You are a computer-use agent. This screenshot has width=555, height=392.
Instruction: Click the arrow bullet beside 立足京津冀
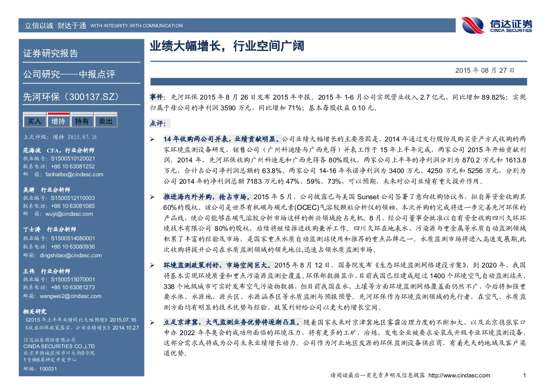(x=152, y=322)
